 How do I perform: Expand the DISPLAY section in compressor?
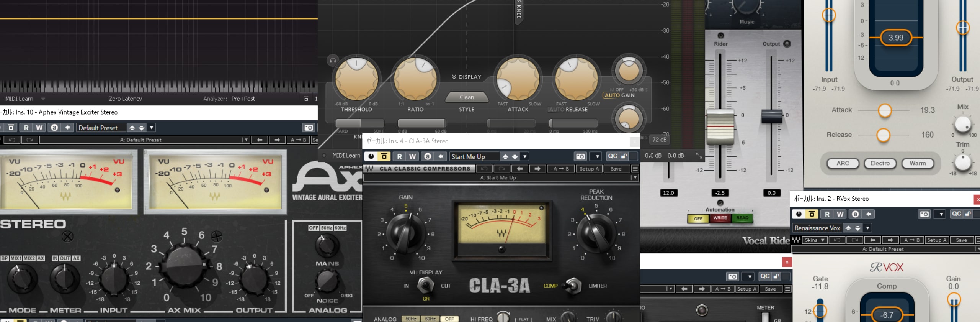click(x=466, y=77)
